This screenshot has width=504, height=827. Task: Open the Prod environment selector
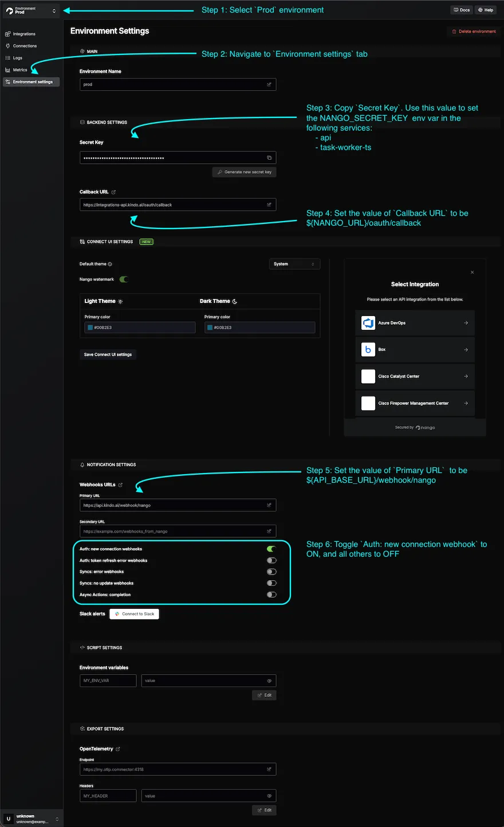(x=31, y=11)
